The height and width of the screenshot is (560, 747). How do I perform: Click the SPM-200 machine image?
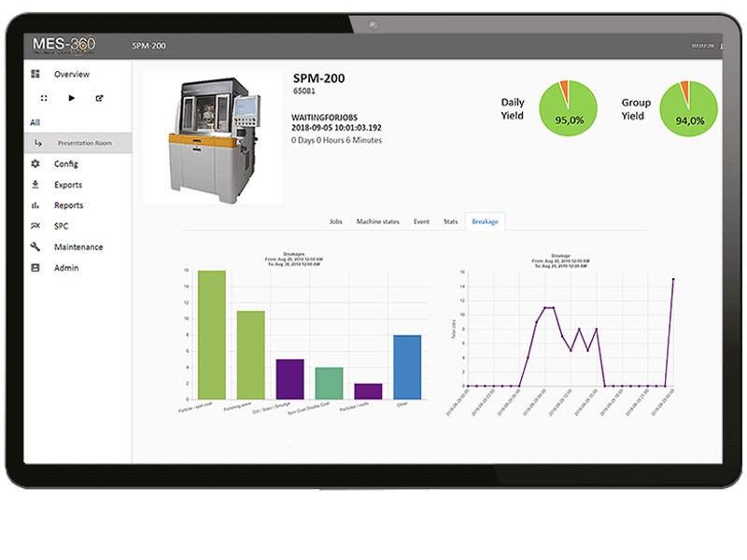(x=212, y=135)
